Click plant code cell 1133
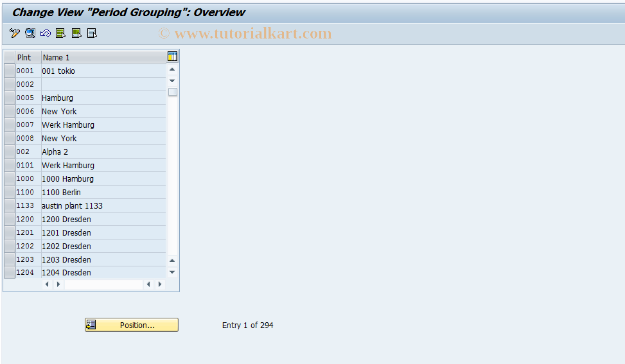This screenshot has width=625, height=364. (x=28, y=206)
